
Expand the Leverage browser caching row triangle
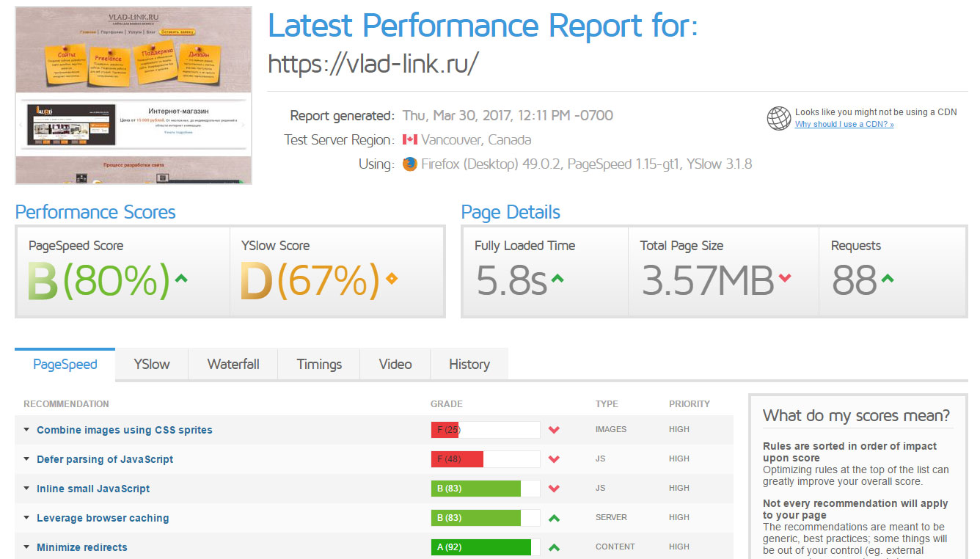(27, 518)
